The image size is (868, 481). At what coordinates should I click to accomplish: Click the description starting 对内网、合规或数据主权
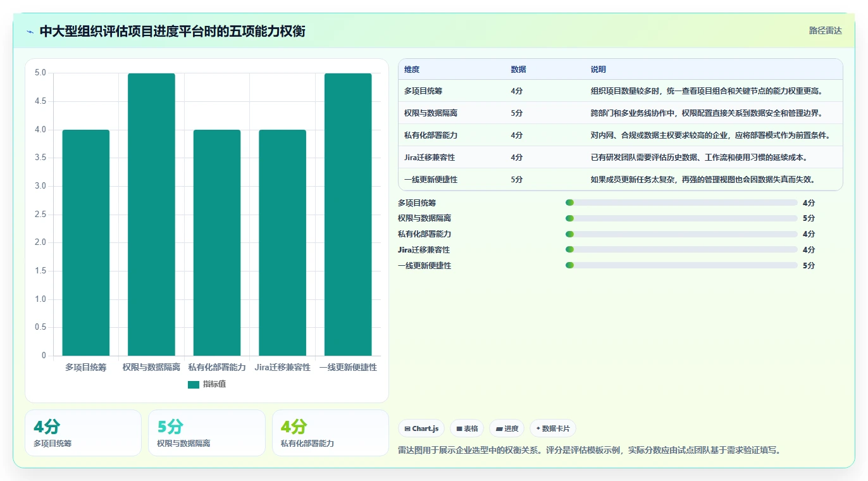tap(710, 135)
